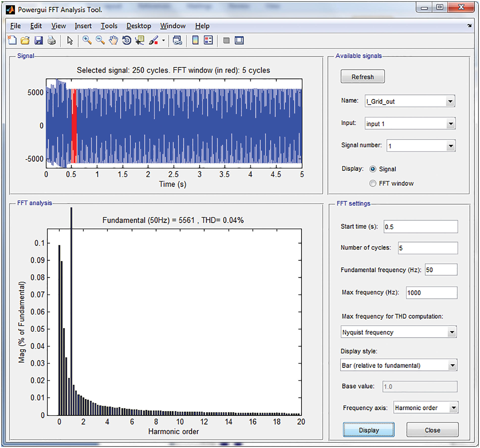Open the Name dropdown showing I_Grid_out
This screenshot has width=480, height=448.
[x=450, y=101]
